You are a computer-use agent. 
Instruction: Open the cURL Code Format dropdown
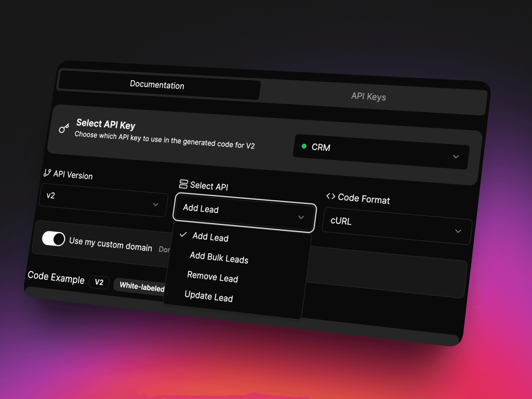pos(397,226)
